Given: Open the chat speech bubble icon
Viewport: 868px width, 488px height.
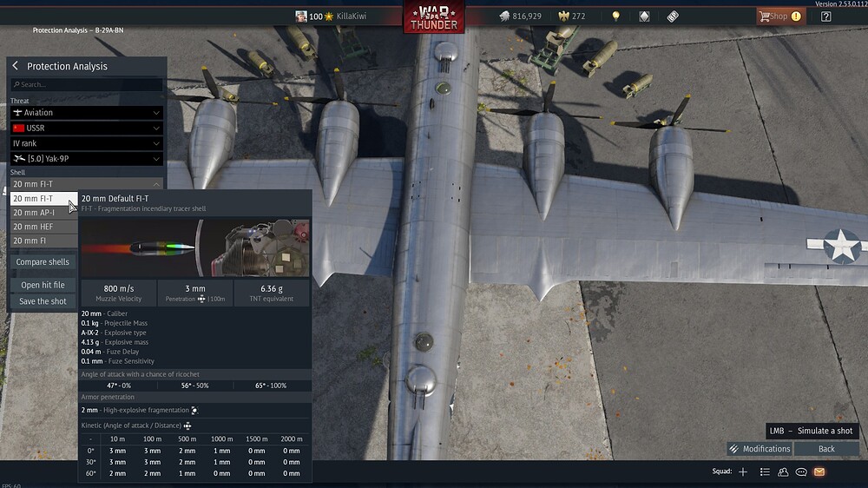Looking at the screenshot, I should [801, 472].
